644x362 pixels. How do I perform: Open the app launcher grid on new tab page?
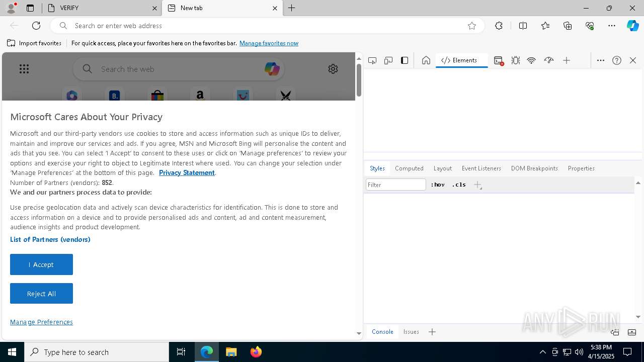click(x=24, y=69)
